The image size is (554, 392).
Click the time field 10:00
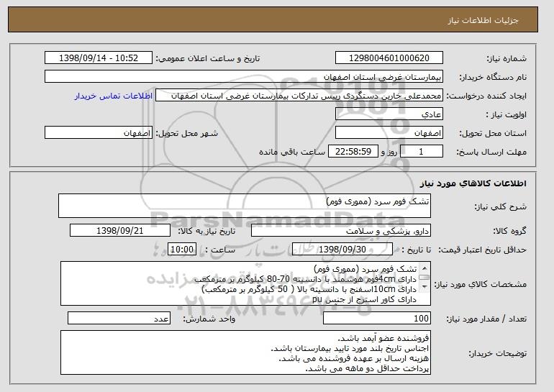click(182, 250)
